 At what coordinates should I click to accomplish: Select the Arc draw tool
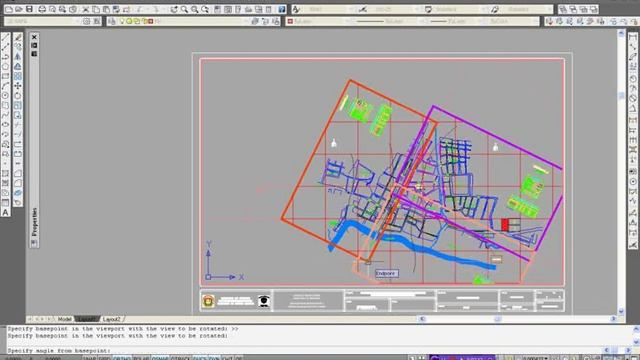coord(5,86)
